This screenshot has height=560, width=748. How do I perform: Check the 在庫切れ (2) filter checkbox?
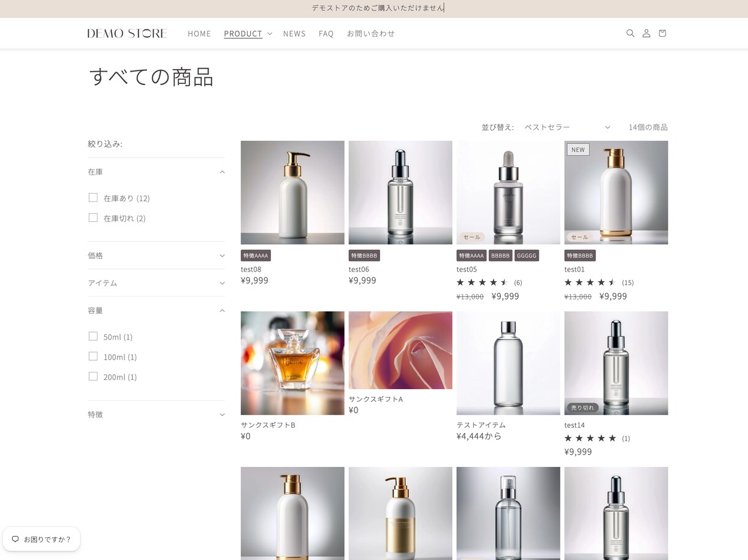[x=93, y=218]
